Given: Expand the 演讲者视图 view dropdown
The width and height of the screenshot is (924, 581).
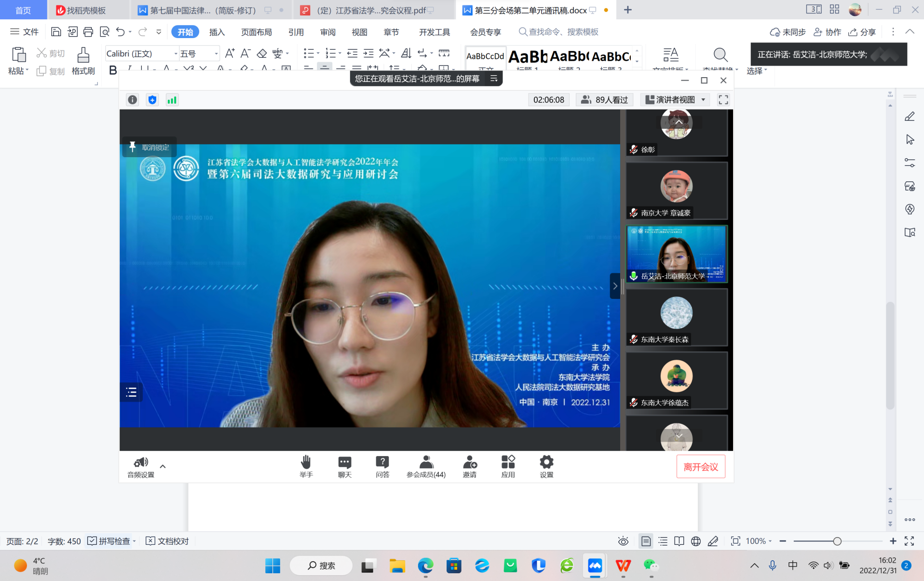Looking at the screenshot, I should [x=703, y=100].
